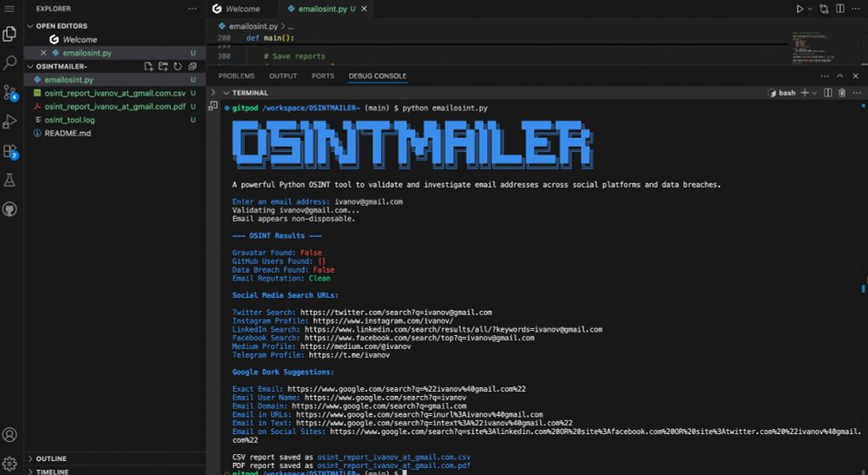Open the Instagram Profile URL in terminal

click(x=383, y=320)
